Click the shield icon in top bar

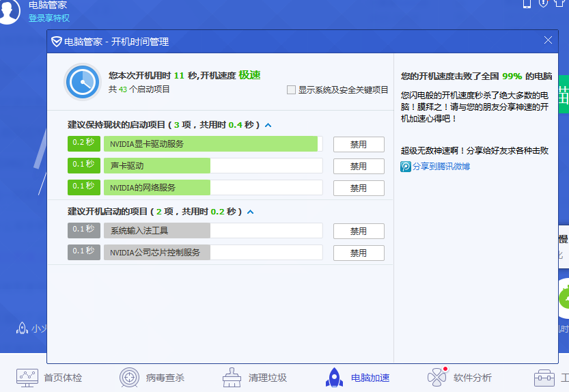[543, 3]
